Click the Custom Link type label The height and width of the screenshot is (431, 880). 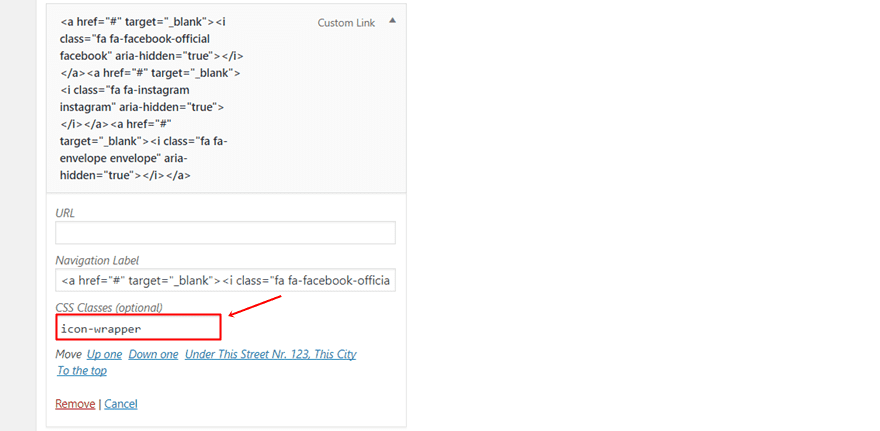(x=346, y=23)
